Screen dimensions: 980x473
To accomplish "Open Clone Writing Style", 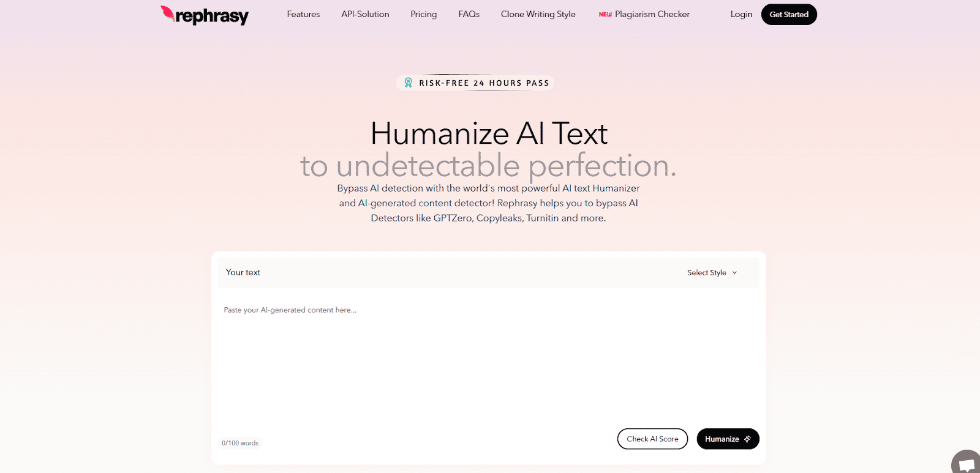I will pyautogui.click(x=538, y=14).
